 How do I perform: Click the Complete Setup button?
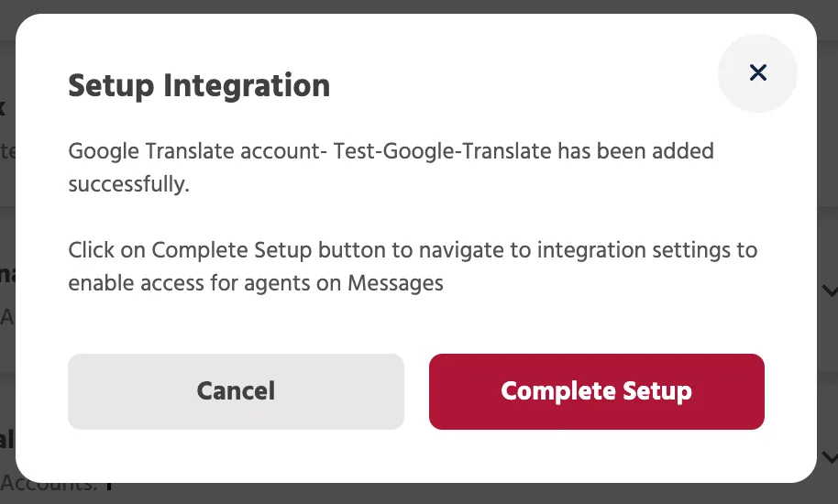click(597, 391)
